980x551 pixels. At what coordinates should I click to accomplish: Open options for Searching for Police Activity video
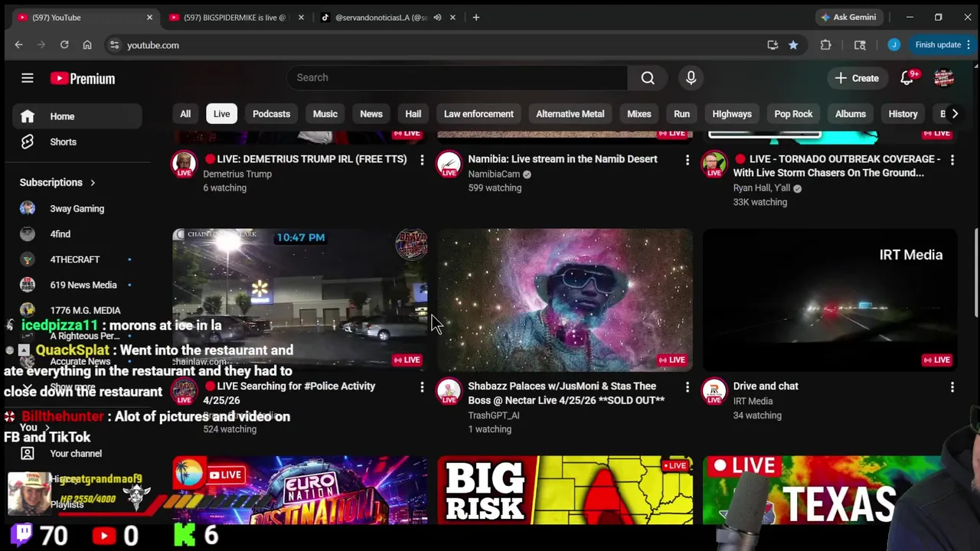422,387
